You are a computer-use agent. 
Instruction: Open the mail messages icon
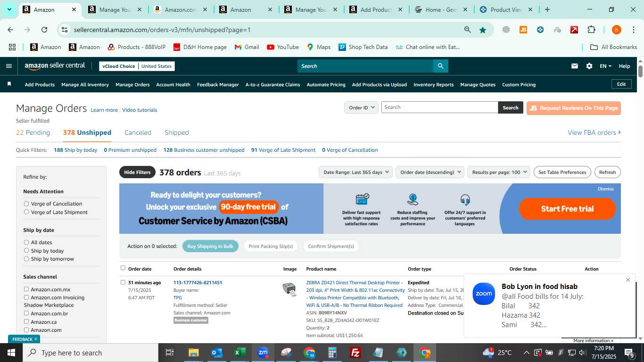coord(574,66)
